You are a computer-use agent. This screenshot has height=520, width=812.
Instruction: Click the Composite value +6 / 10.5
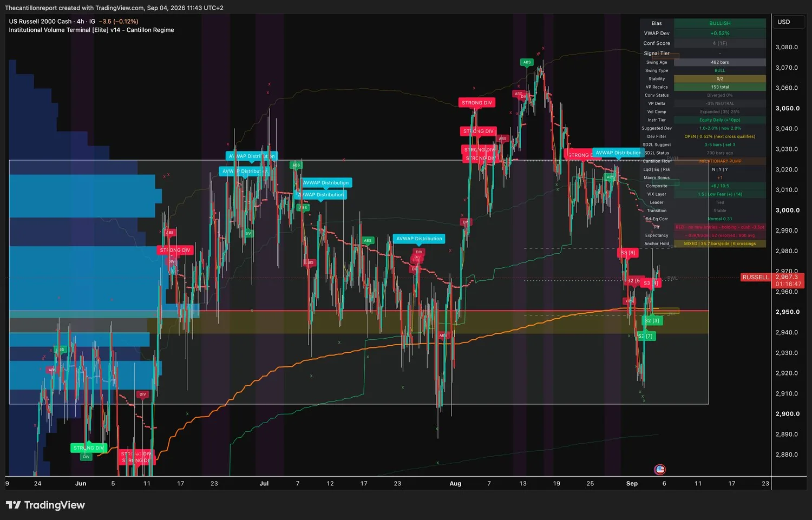(720, 186)
